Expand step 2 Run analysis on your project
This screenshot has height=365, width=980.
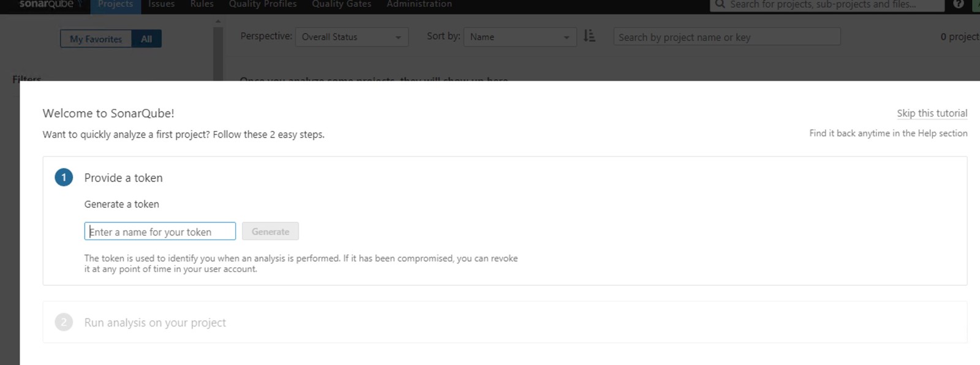155,322
